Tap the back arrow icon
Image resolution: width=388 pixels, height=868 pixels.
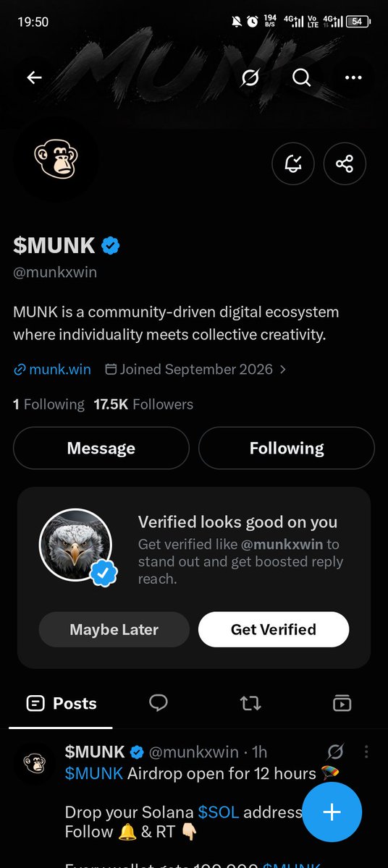(34, 77)
